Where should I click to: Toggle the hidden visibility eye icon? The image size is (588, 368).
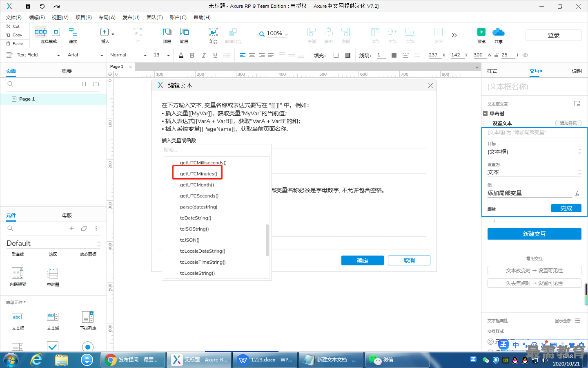coord(526,55)
